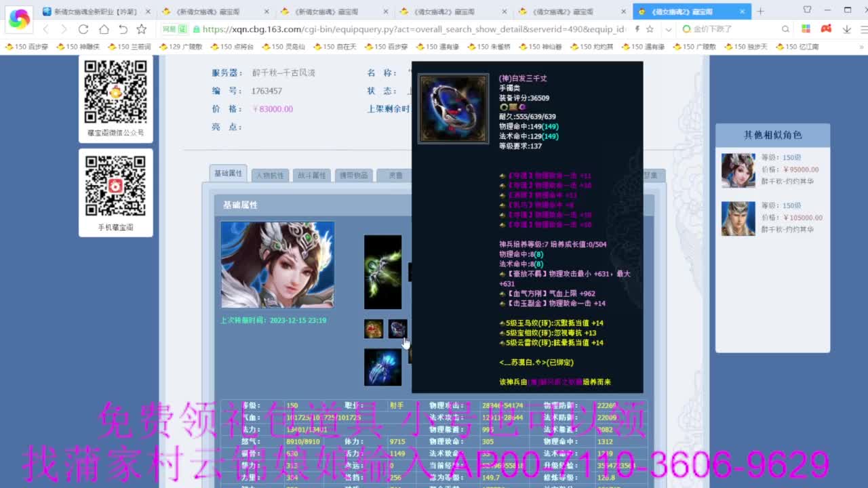The width and height of the screenshot is (868, 488).
Task: Select the 基础属性 tab
Action: (x=228, y=174)
